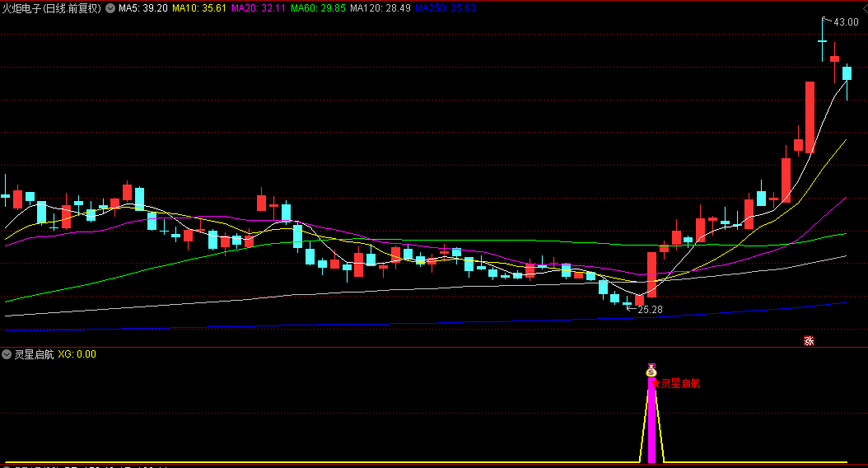Select the MA250 label in blue
This screenshot has width=868, height=468.
[x=446, y=8]
